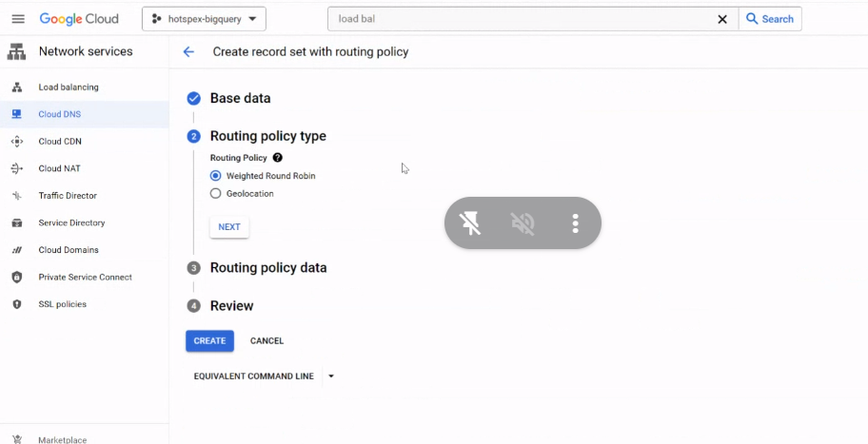The height and width of the screenshot is (444, 868).
Task: Click the unpin icon in the floating overlay
Action: (470, 223)
